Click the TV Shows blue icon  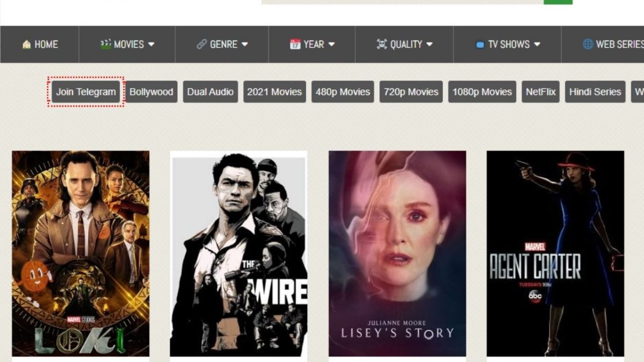(x=480, y=45)
